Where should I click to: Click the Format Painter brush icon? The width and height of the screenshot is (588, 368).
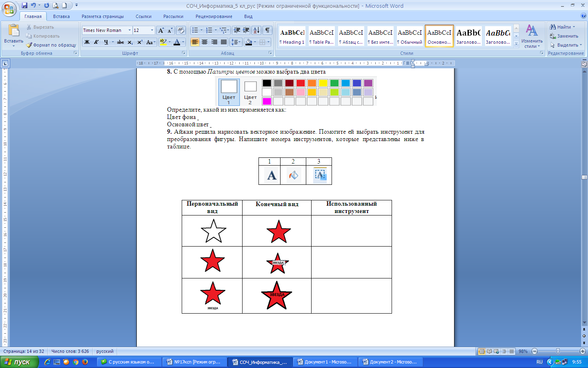tap(29, 45)
